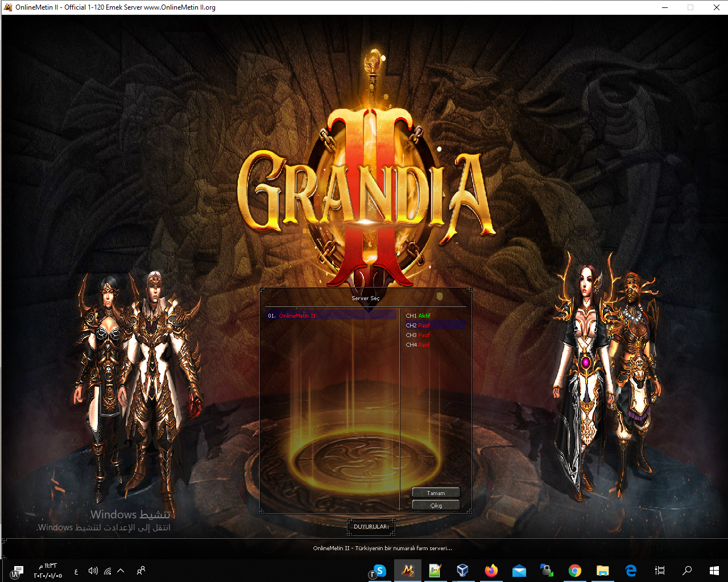Open VirtualBox from the taskbar

(x=463, y=571)
